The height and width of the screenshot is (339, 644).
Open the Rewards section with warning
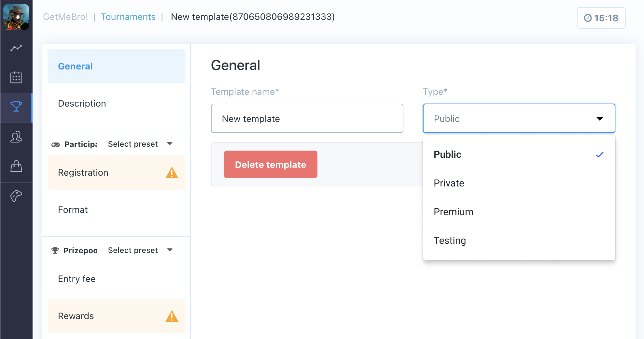point(76,316)
